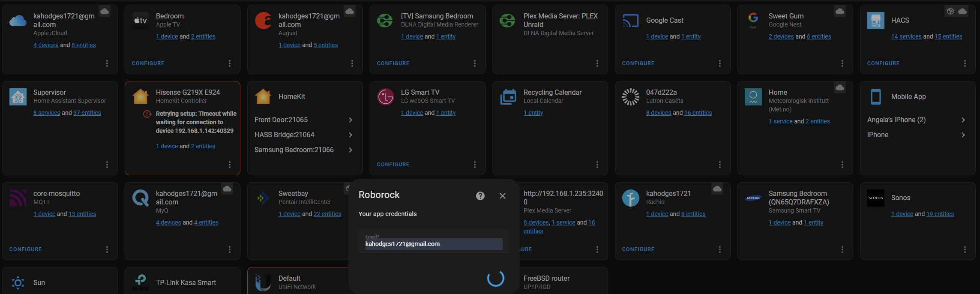The height and width of the screenshot is (294, 980).
Task: Open three-dot menu on Supervisor card
Action: point(107,165)
